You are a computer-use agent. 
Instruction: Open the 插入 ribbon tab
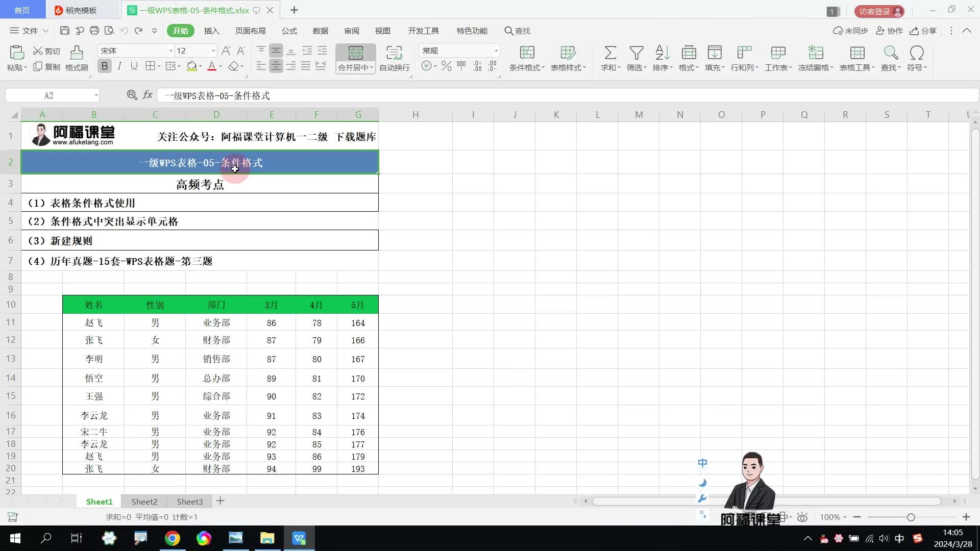(x=211, y=31)
